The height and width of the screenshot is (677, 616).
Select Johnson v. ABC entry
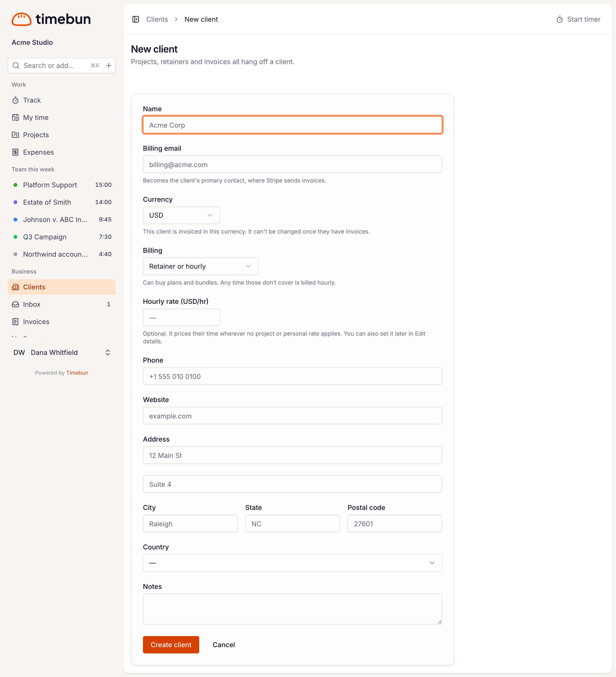(x=61, y=220)
